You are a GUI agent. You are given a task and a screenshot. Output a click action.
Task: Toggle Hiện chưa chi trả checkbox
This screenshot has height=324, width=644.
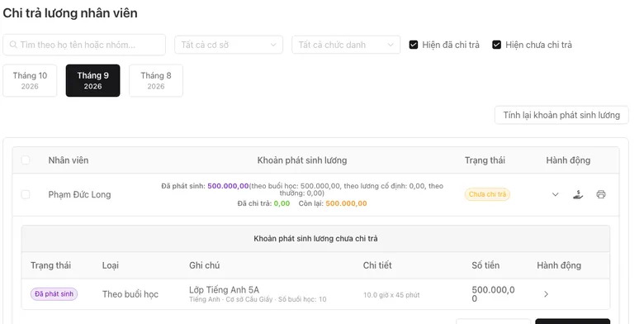496,45
